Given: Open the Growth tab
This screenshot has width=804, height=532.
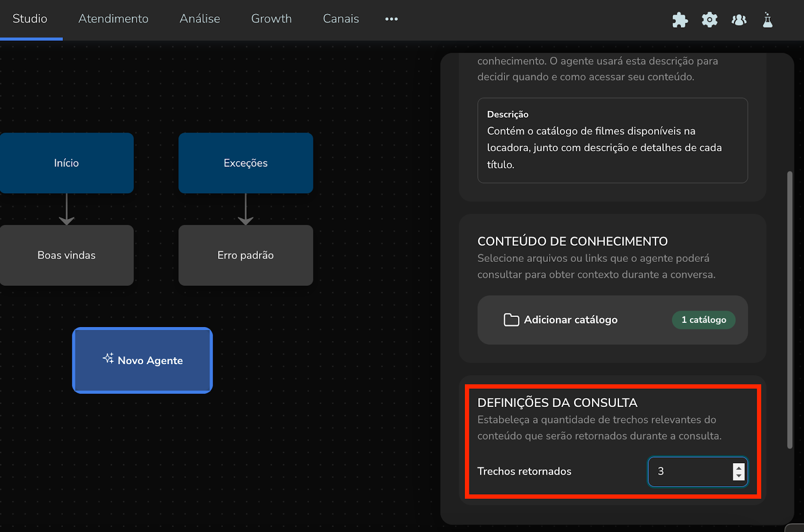Looking at the screenshot, I should tap(271, 19).
